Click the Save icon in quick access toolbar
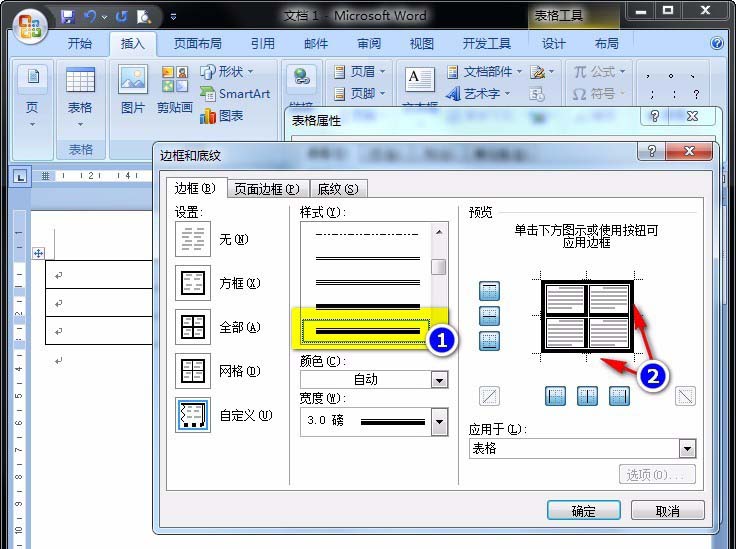 (x=68, y=16)
